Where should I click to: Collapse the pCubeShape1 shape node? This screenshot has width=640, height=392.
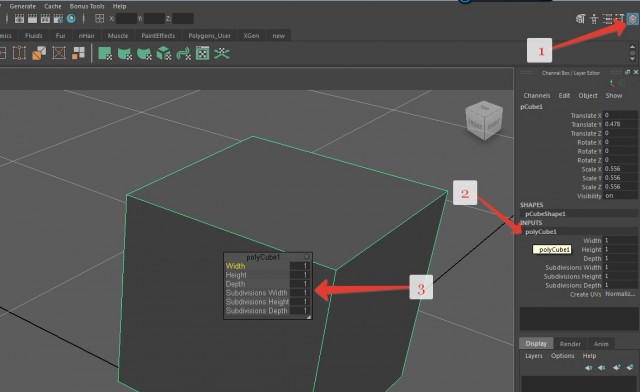(x=545, y=214)
